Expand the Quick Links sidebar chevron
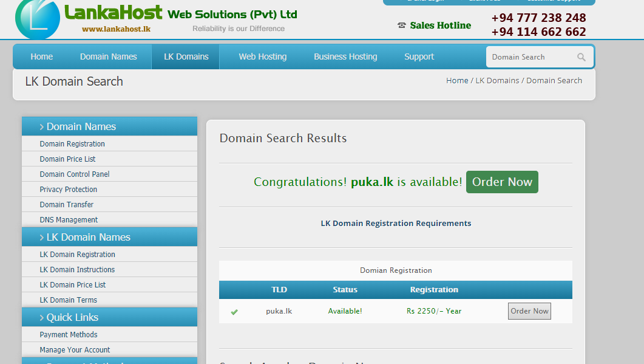The image size is (644, 364). pos(42,318)
